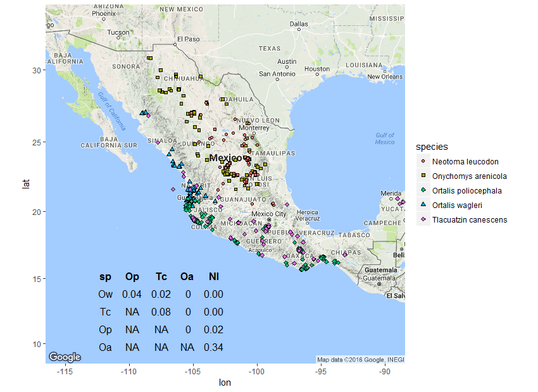The image size is (538, 392).
Task: Click the 0.02 value in the Ow row
Action: [x=161, y=295]
